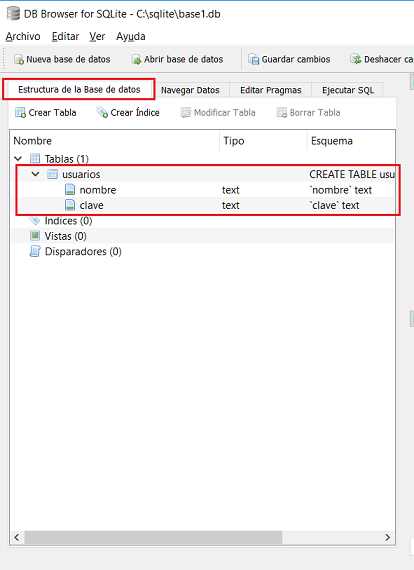The image size is (414, 570).
Task: Open the Ayuda menu
Action: 130,36
